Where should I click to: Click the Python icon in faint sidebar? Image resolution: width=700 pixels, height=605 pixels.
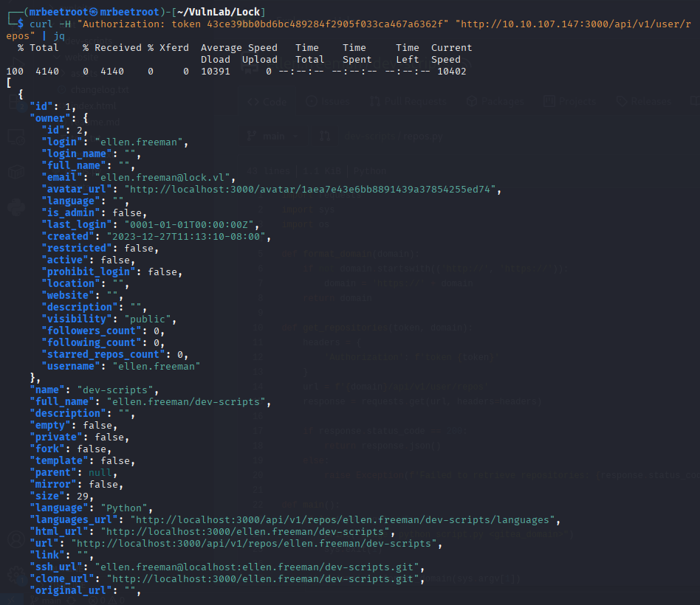click(x=16, y=207)
